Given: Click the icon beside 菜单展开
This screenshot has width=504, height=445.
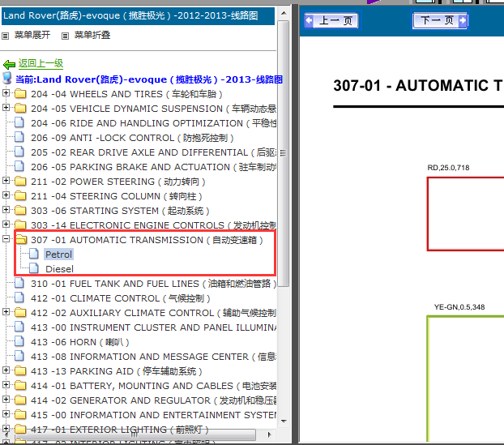Looking at the screenshot, I should coord(5,36).
